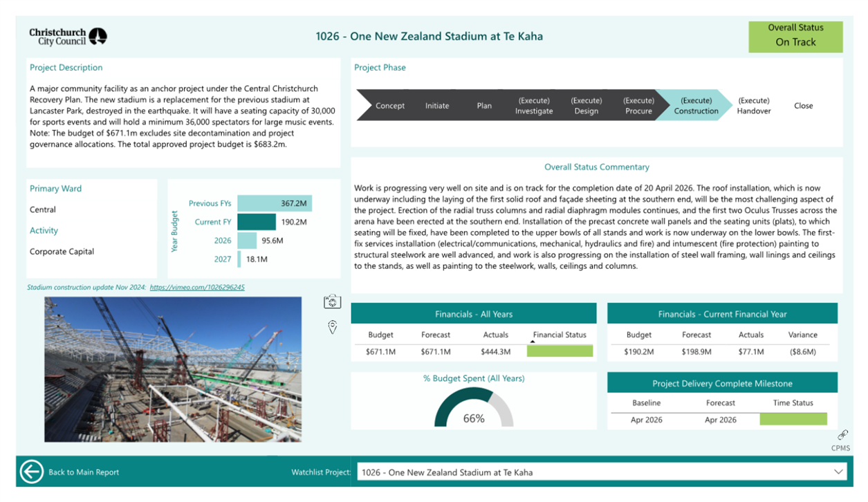Click the Overall Status Commentary heading

(x=597, y=167)
